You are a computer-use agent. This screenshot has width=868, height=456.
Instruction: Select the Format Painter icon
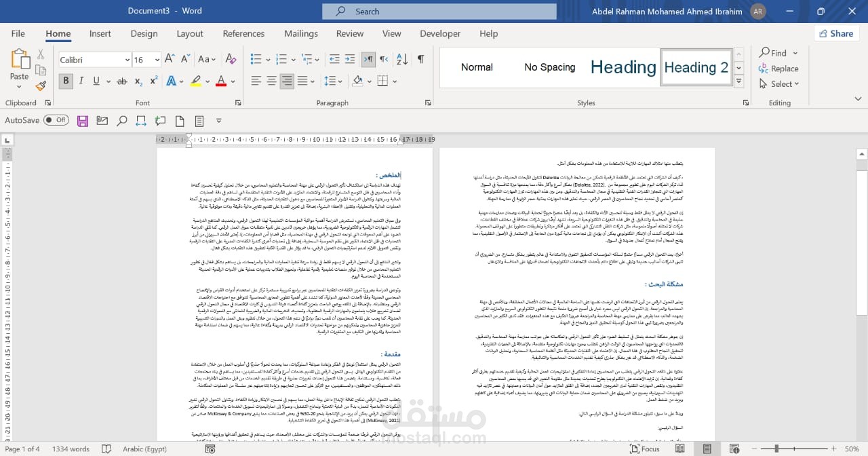tap(41, 86)
